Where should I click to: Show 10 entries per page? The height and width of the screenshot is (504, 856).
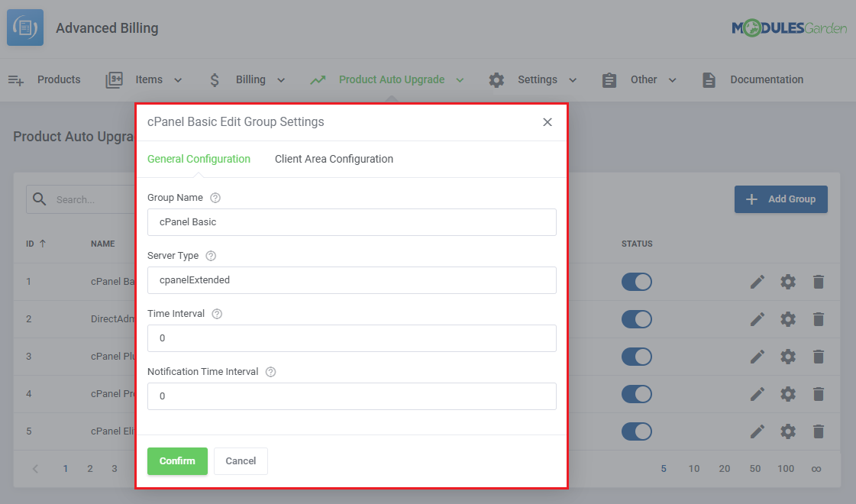tap(694, 469)
